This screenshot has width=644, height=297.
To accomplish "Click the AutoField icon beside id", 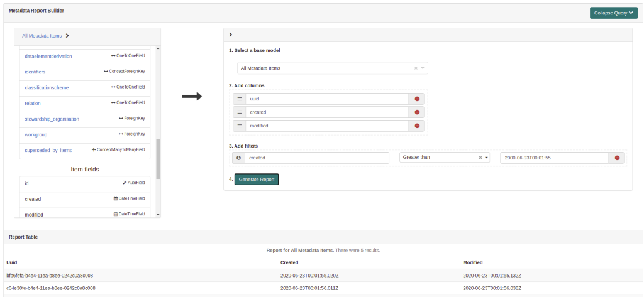I will (125, 183).
